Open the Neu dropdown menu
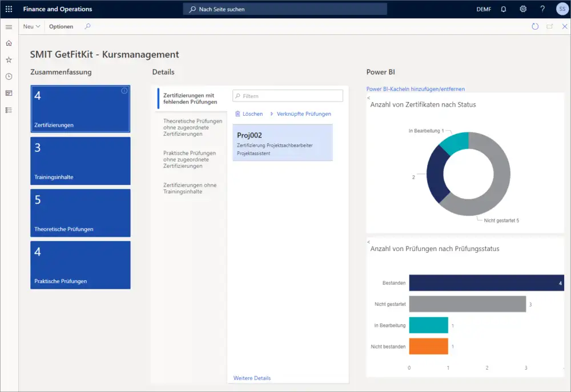 pyautogui.click(x=31, y=27)
